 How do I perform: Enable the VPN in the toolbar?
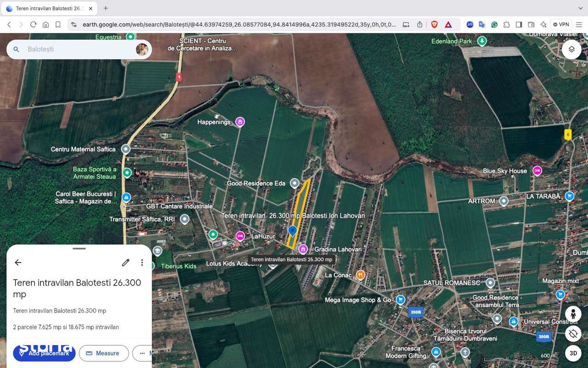561,24
